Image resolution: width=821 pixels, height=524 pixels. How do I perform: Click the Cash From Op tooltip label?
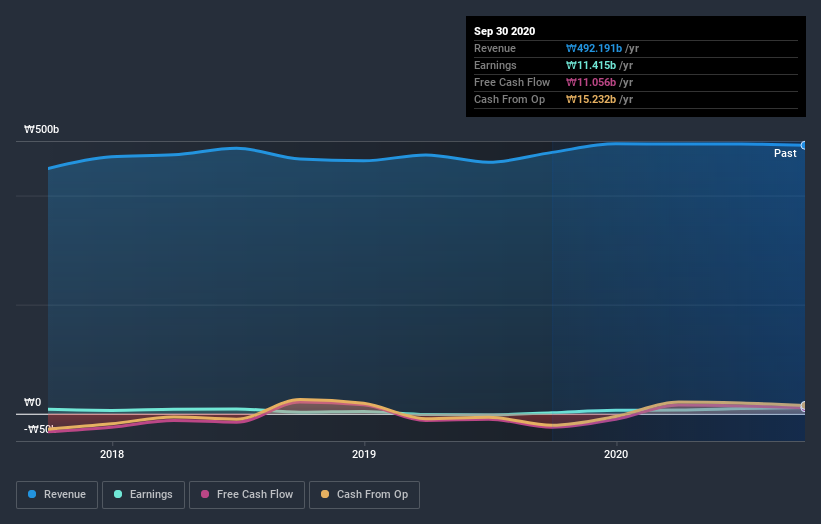pyautogui.click(x=509, y=99)
